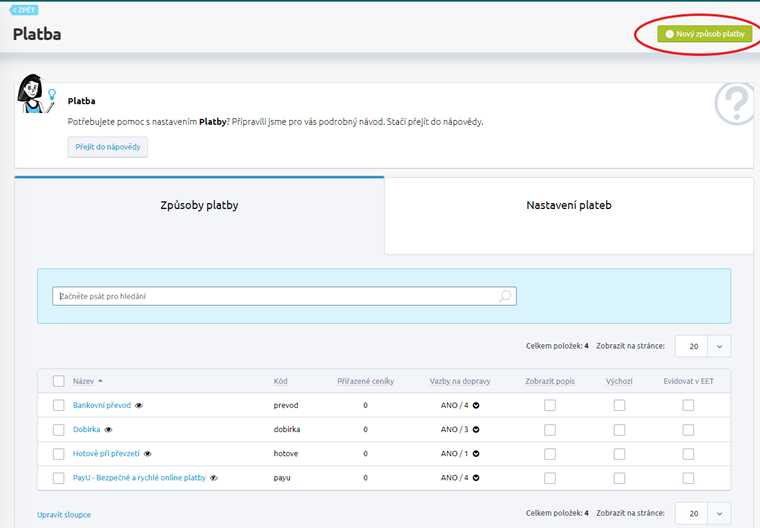Open PayU - Bezpečné a rychlé online platby

(x=139, y=478)
